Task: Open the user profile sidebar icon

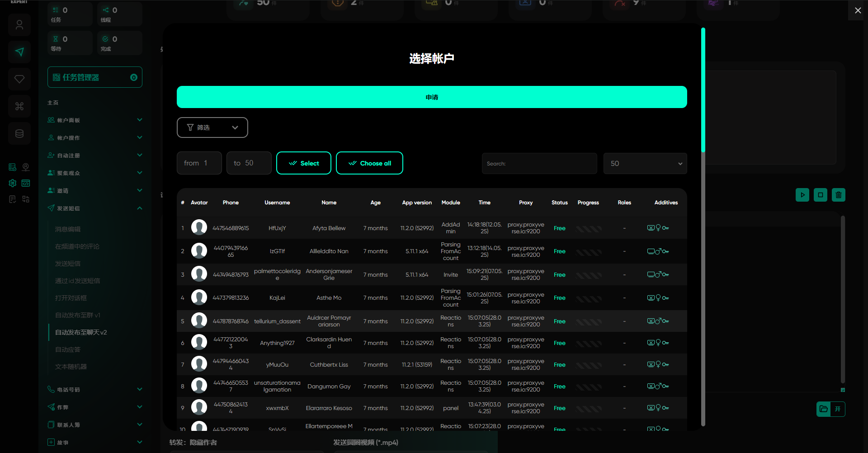Action: pyautogui.click(x=19, y=25)
